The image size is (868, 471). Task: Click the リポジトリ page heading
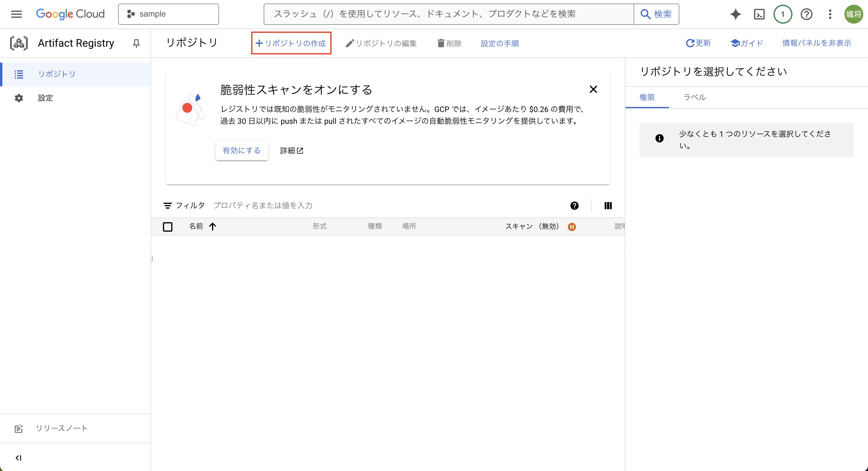pyautogui.click(x=192, y=43)
